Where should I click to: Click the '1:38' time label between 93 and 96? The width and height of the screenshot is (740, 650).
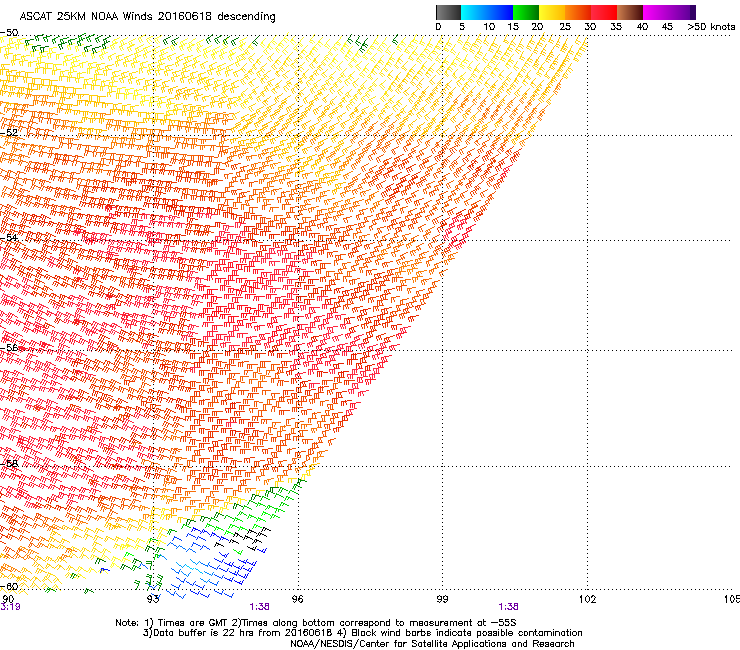(x=260, y=607)
